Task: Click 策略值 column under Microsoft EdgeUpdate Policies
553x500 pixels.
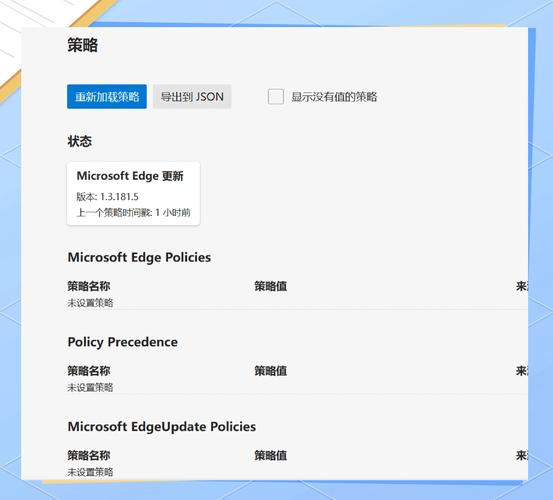Action: tap(271, 455)
